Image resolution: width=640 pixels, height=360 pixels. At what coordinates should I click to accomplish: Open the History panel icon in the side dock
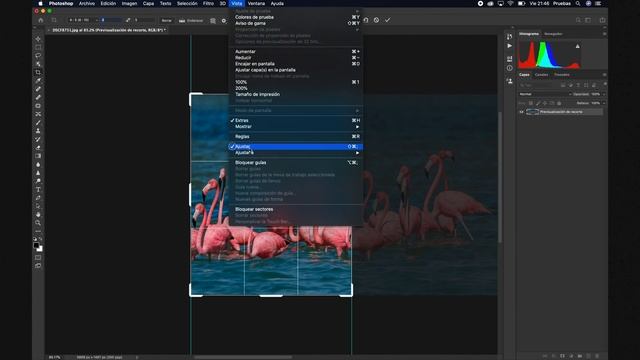[509, 37]
